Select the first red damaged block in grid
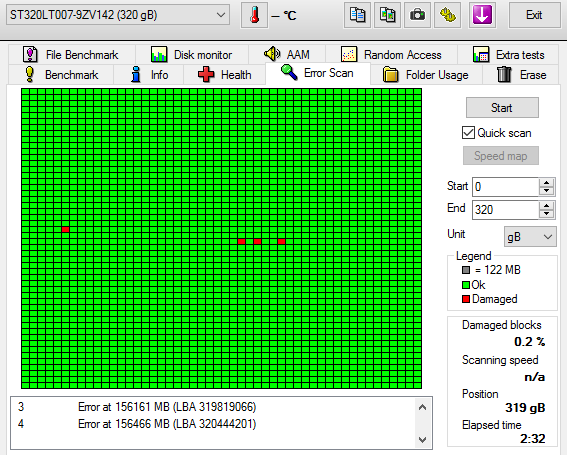 coord(65,229)
